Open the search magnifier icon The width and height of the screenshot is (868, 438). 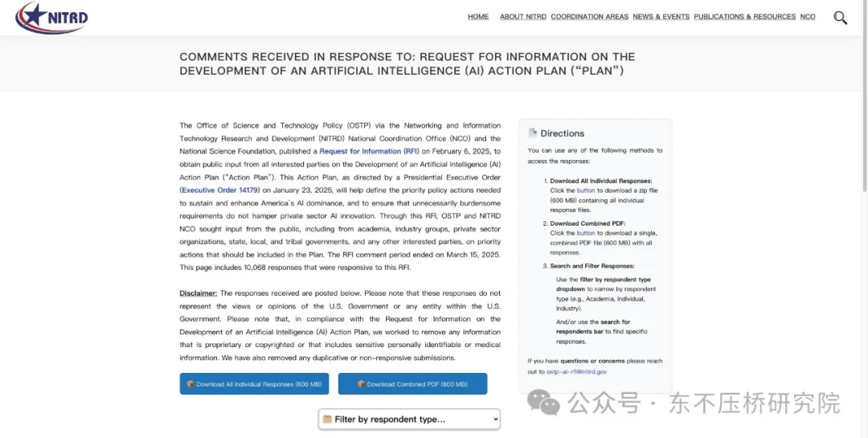tap(841, 18)
